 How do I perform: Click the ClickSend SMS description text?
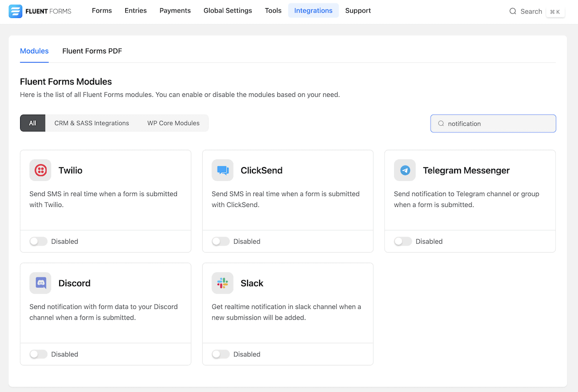pos(286,199)
